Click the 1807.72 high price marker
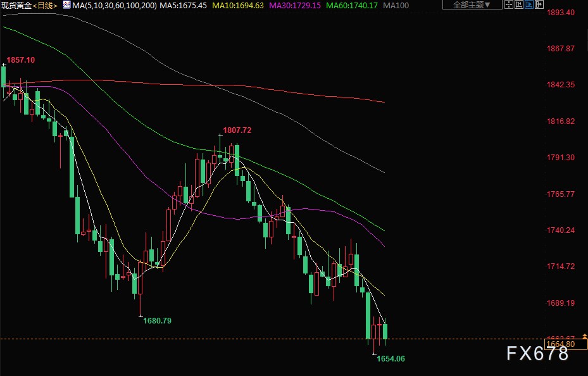 click(x=237, y=130)
